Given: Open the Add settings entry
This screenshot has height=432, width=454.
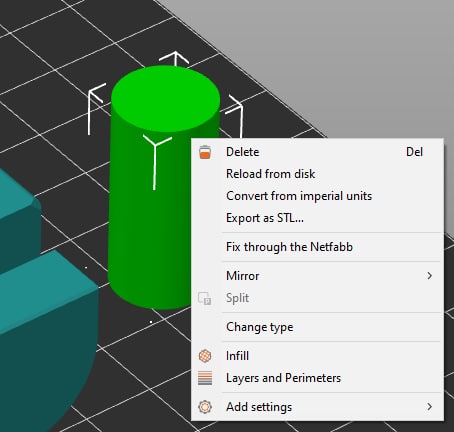Looking at the screenshot, I should click(x=317, y=407).
